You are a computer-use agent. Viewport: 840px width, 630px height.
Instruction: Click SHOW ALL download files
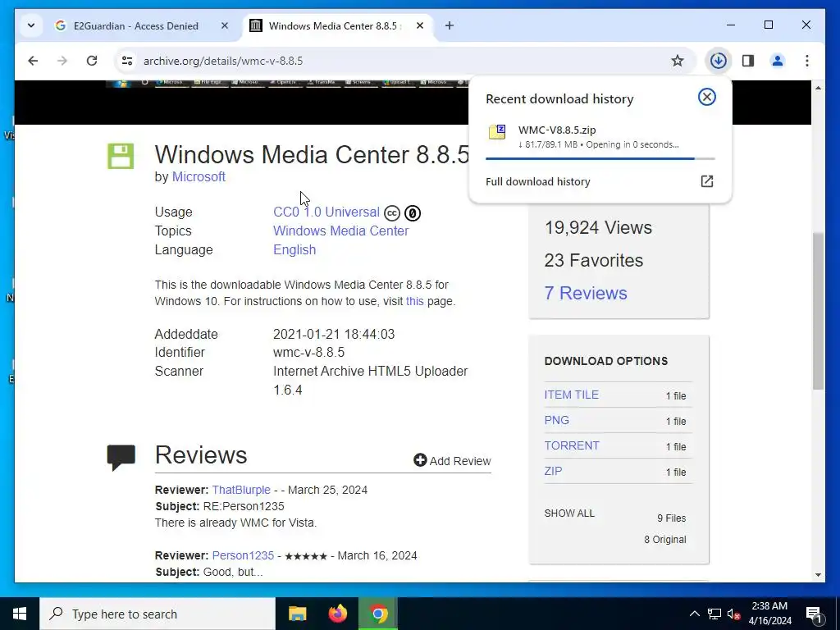coord(569,514)
